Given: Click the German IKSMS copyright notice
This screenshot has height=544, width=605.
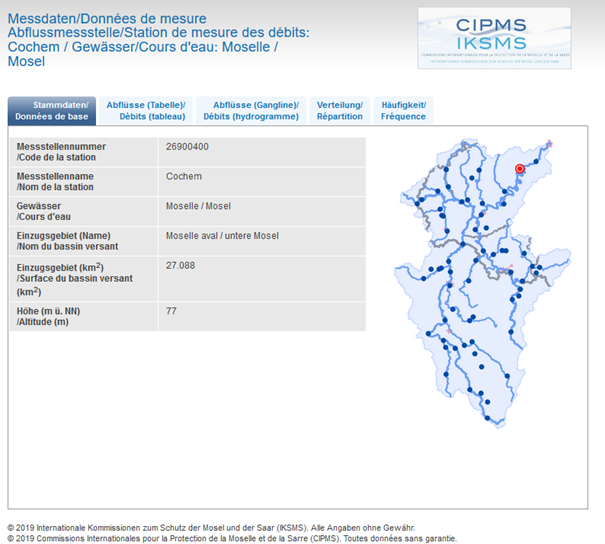Looking at the screenshot, I should pyautogui.click(x=210, y=527).
